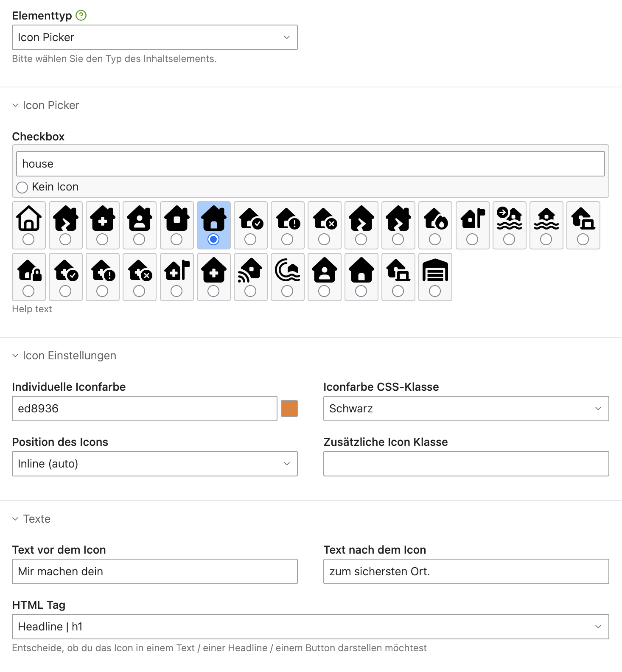Screen dimensions: 622x672
Task: Open the Elementtyp dropdown
Action: pyautogui.click(x=154, y=37)
